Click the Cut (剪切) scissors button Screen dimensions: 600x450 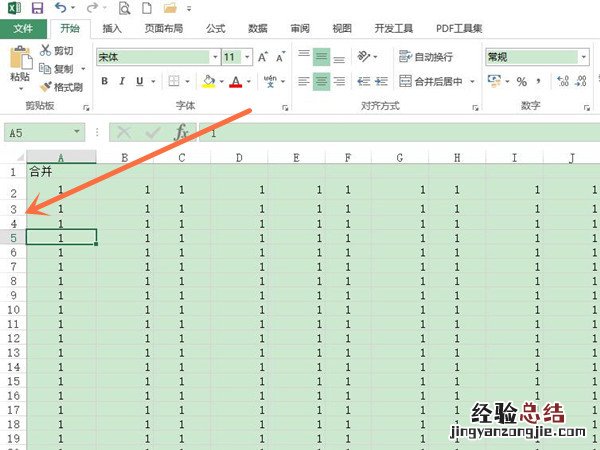point(56,50)
